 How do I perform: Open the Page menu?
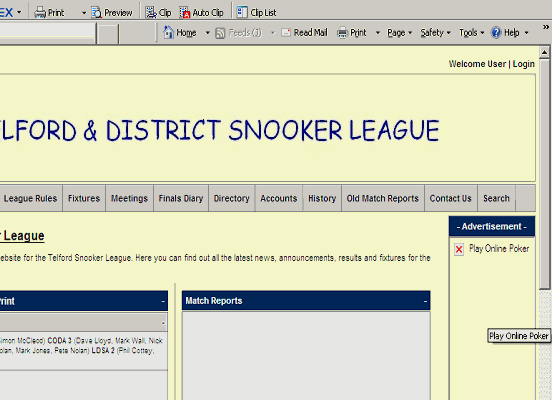click(399, 33)
